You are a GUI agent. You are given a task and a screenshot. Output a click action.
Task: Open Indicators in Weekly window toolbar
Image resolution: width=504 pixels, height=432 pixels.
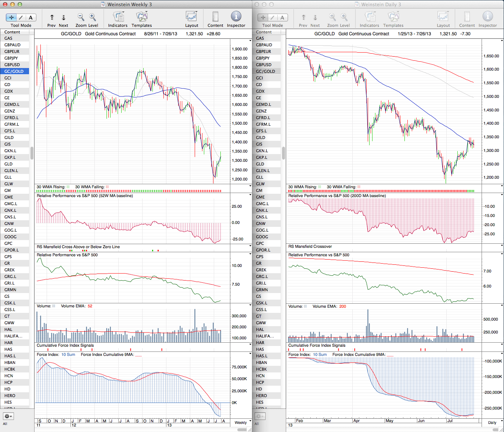(118, 17)
